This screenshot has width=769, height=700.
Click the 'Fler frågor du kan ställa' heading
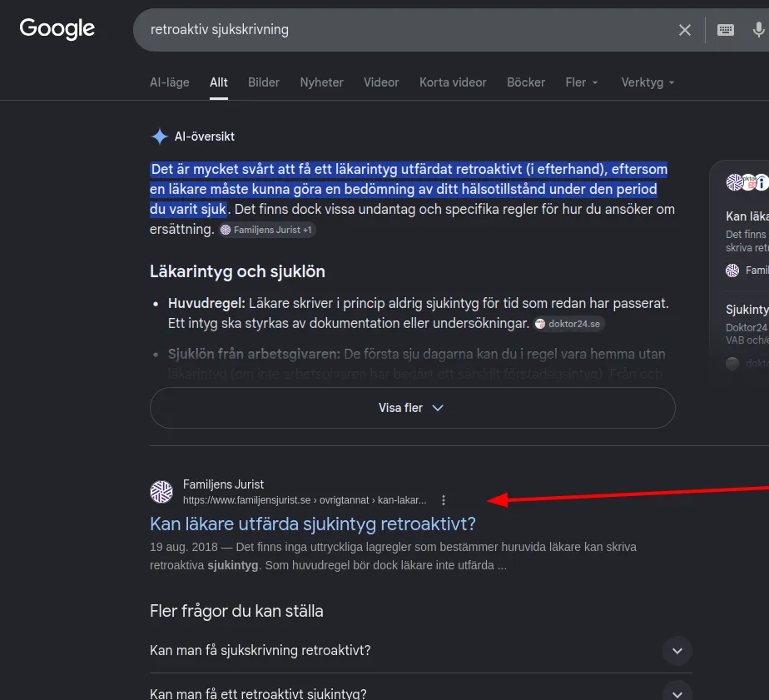pyautogui.click(x=236, y=611)
